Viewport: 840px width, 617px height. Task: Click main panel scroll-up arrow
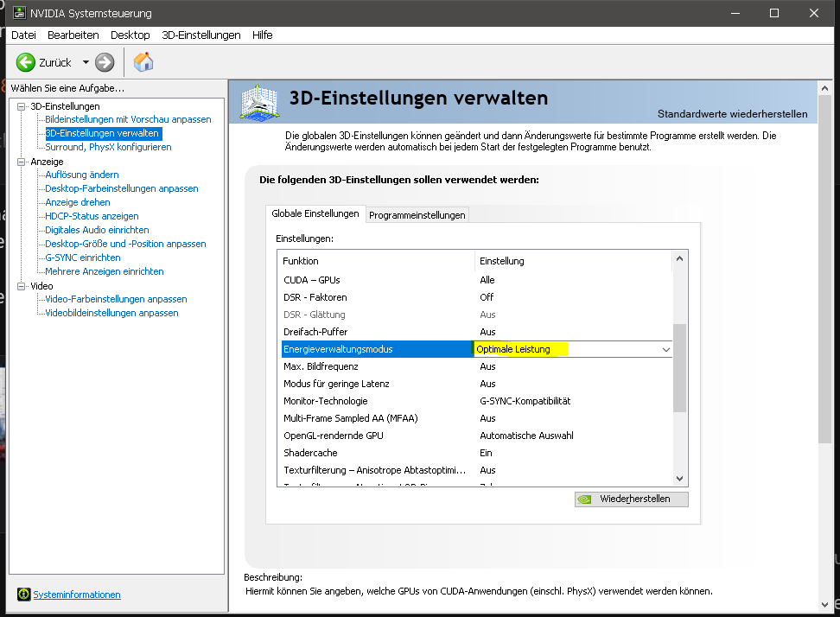824,88
